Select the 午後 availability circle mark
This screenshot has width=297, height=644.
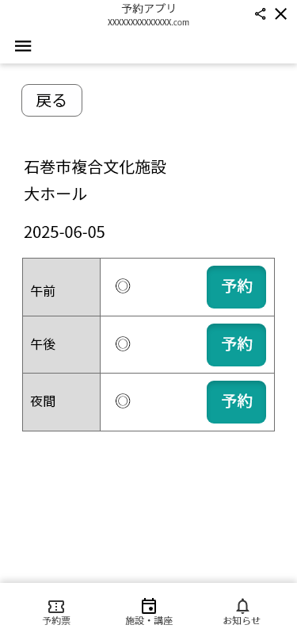123,343
